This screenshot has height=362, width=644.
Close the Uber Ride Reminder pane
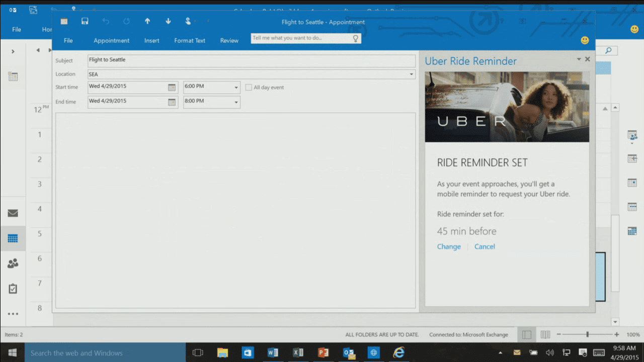[587, 59]
